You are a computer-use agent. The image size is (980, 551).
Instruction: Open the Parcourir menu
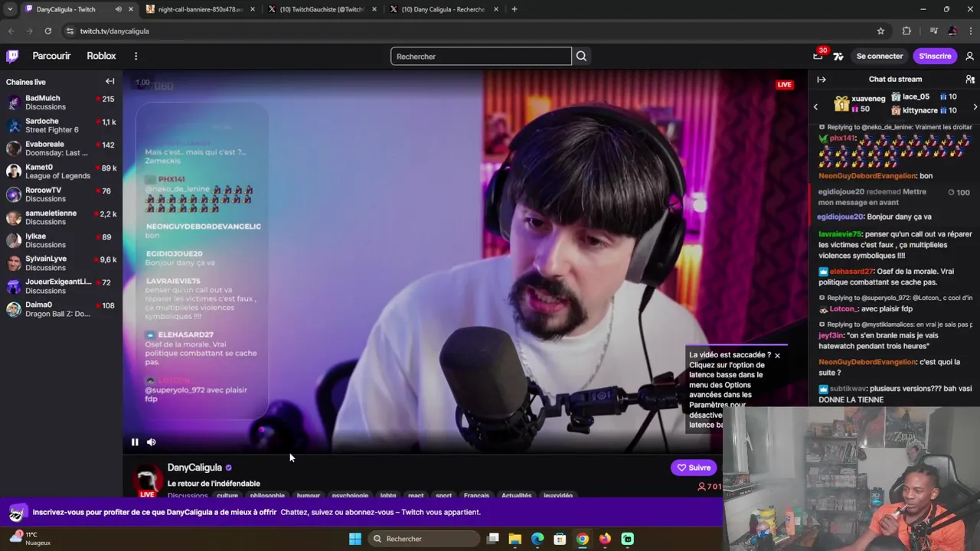point(51,56)
